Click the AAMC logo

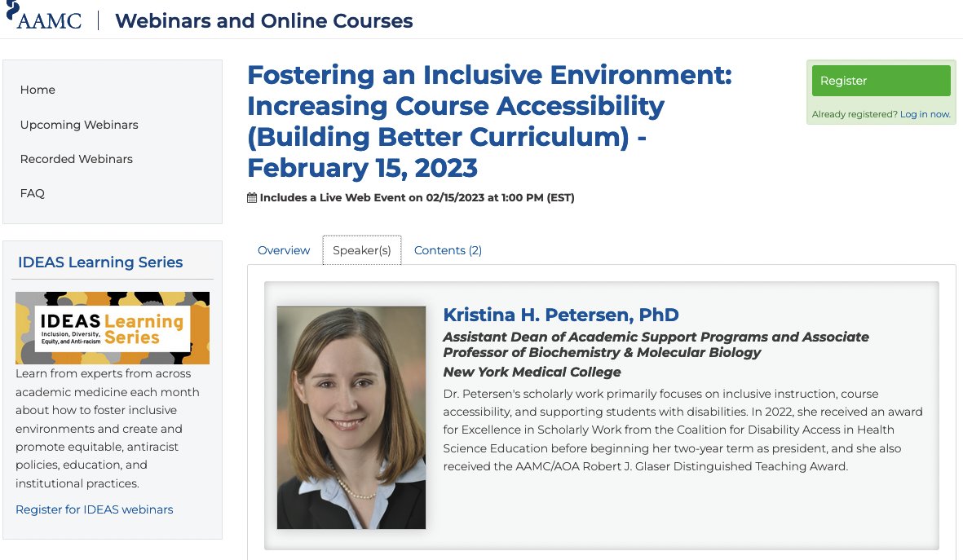[x=43, y=16]
